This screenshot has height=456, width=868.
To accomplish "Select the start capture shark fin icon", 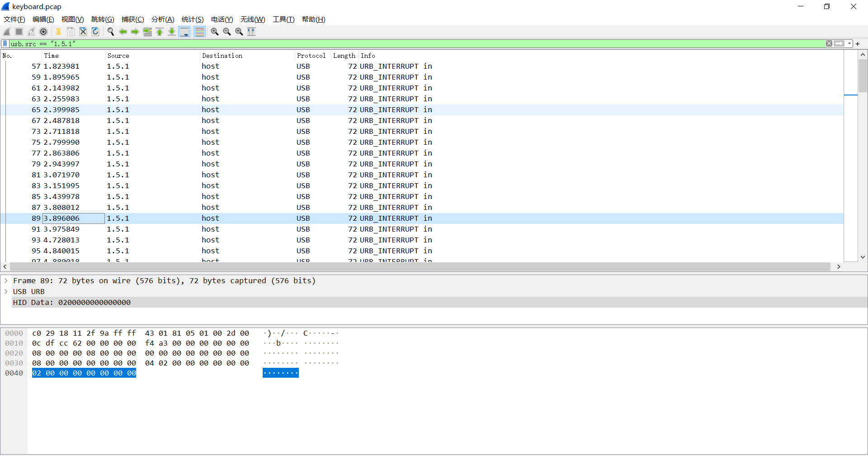I will point(7,32).
